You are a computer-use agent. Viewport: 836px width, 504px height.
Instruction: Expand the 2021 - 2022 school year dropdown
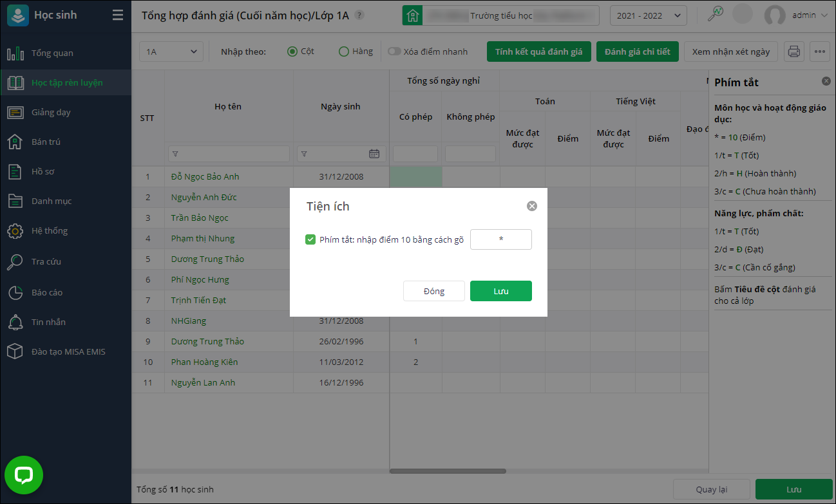coord(648,15)
